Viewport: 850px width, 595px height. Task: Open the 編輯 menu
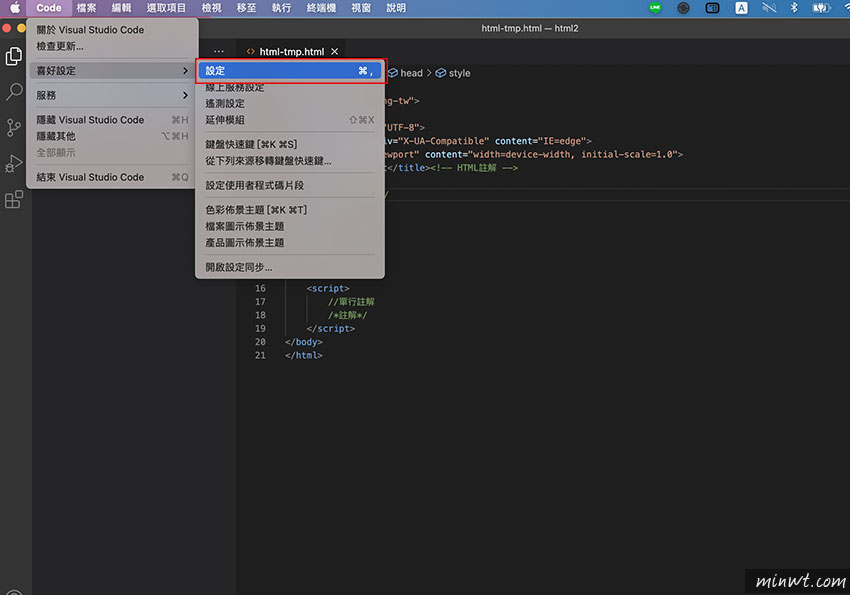click(121, 8)
